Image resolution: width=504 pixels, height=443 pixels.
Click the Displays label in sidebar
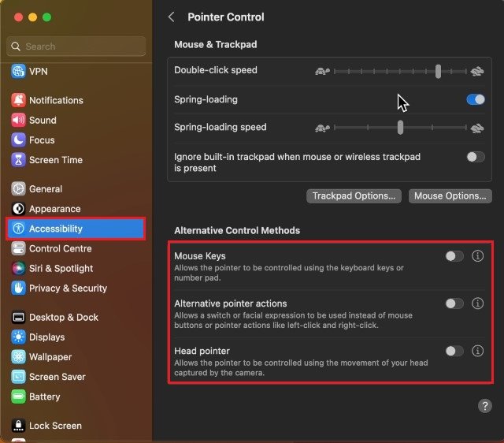pos(47,337)
